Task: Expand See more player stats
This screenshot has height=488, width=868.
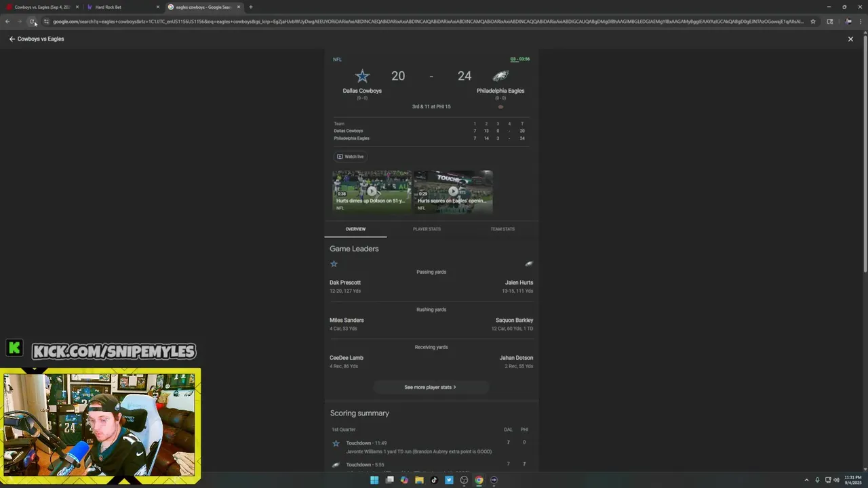Action: click(431, 388)
